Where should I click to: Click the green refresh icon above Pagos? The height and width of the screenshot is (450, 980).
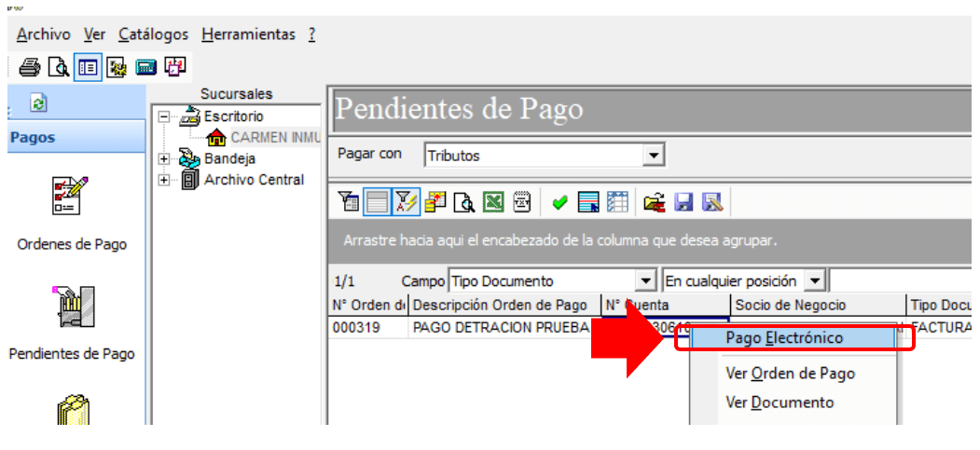[x=38, y=103]
